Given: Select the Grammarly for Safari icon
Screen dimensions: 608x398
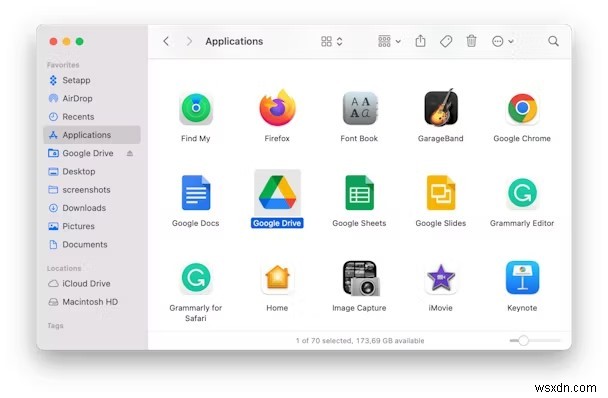Looking at the screenshot, I should [x=196, y=277].
